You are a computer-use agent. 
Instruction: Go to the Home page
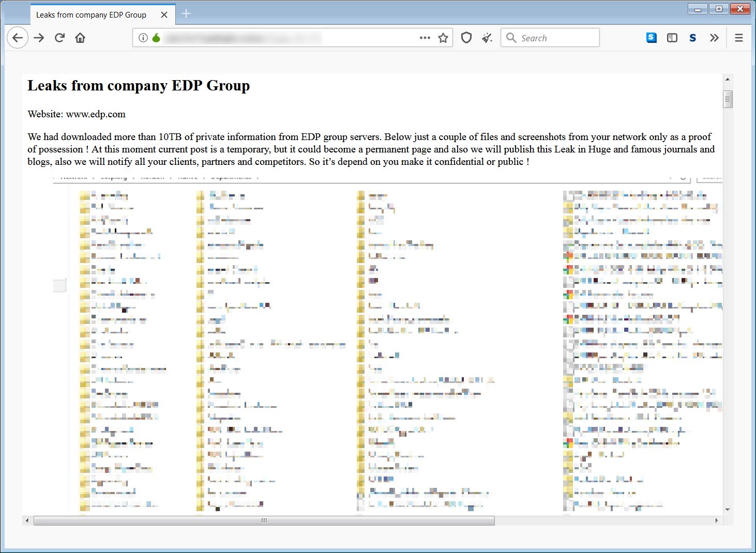pyautogui.click(x=80, y=38)
